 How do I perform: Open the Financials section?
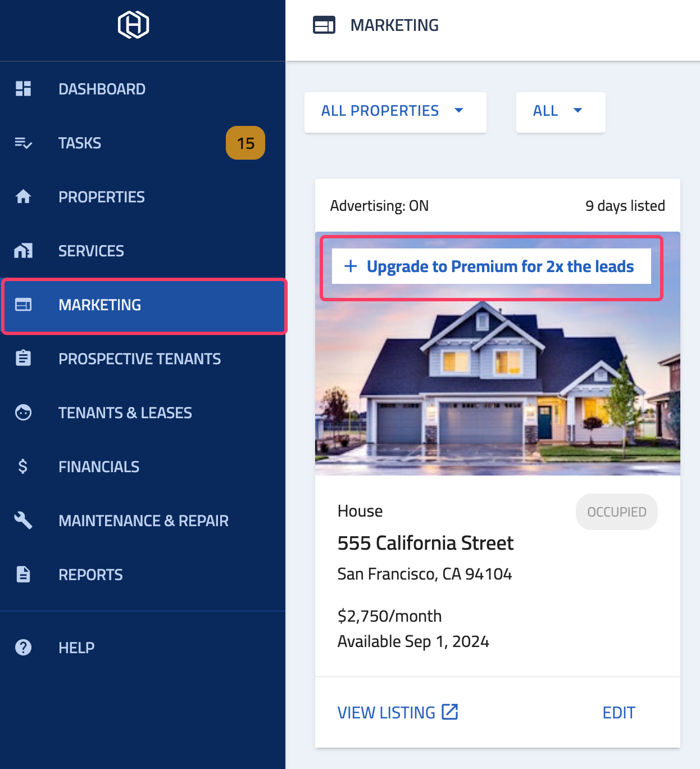[143, 467]
